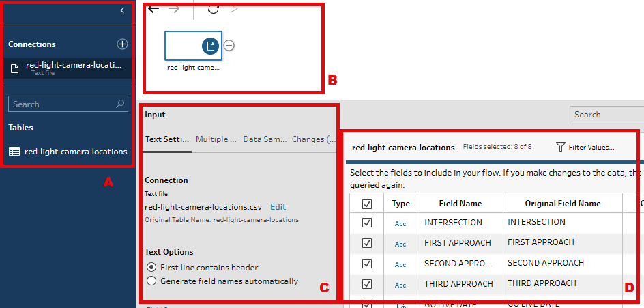
Task: Click red-light-camera-locations.csv file name
Action: coord(205,207)
